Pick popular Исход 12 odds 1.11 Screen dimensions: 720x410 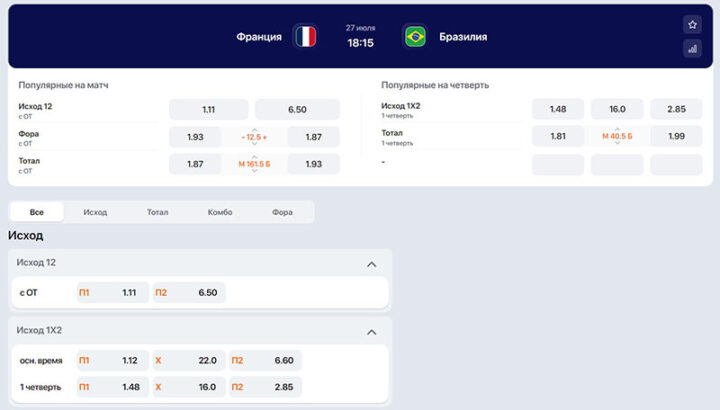208,109
